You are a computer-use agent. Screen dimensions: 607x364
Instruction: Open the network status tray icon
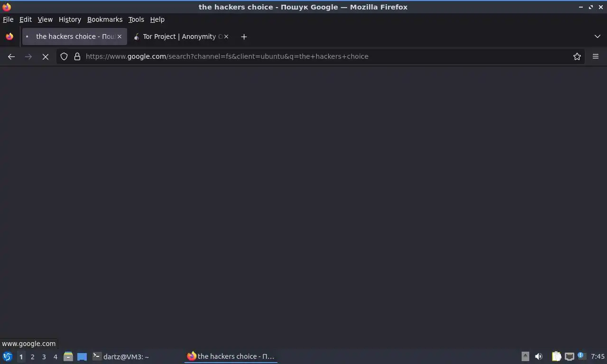click(x=569, y=356)
